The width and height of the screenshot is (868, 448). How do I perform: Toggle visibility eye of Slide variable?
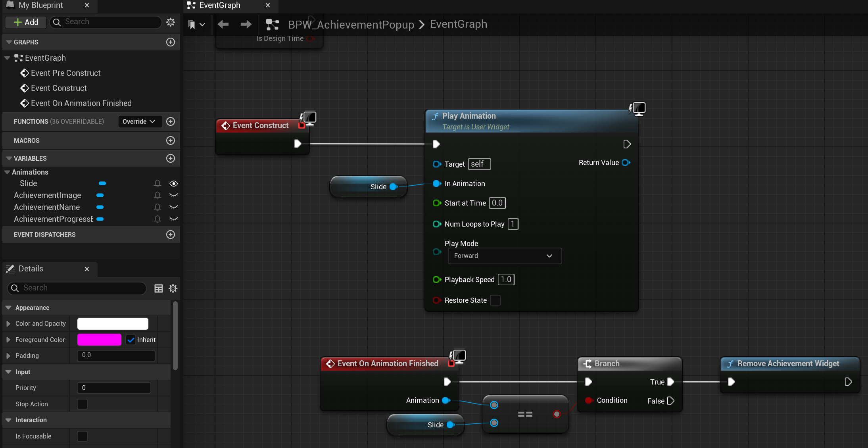(x=173, y=184)
